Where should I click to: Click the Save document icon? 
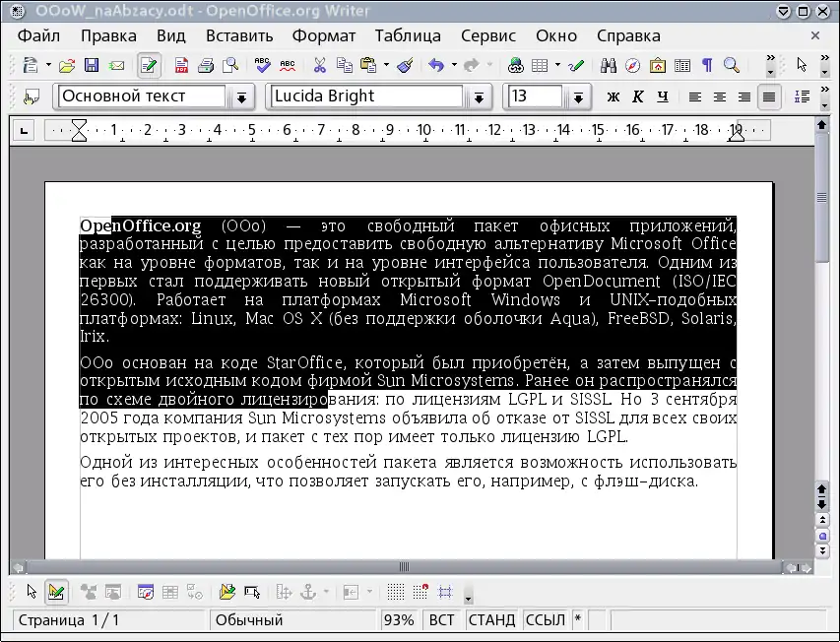pyautogui.click(x=92, y=66)
